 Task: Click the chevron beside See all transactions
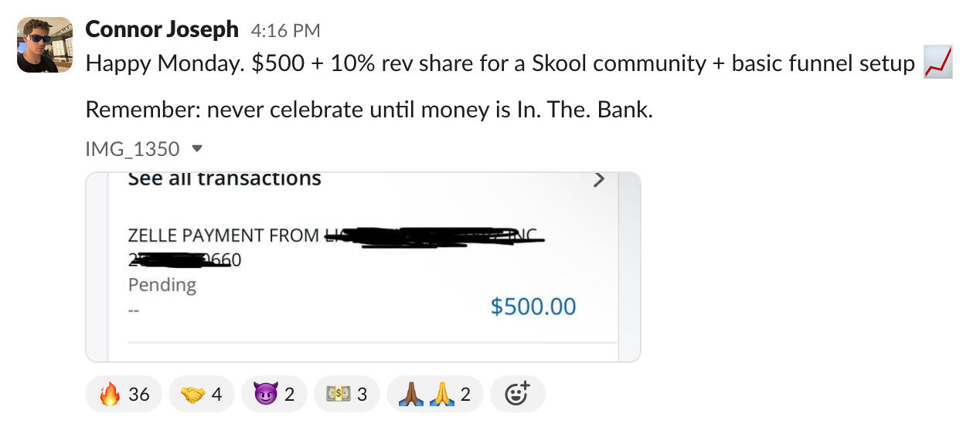[x=598, y=180]
